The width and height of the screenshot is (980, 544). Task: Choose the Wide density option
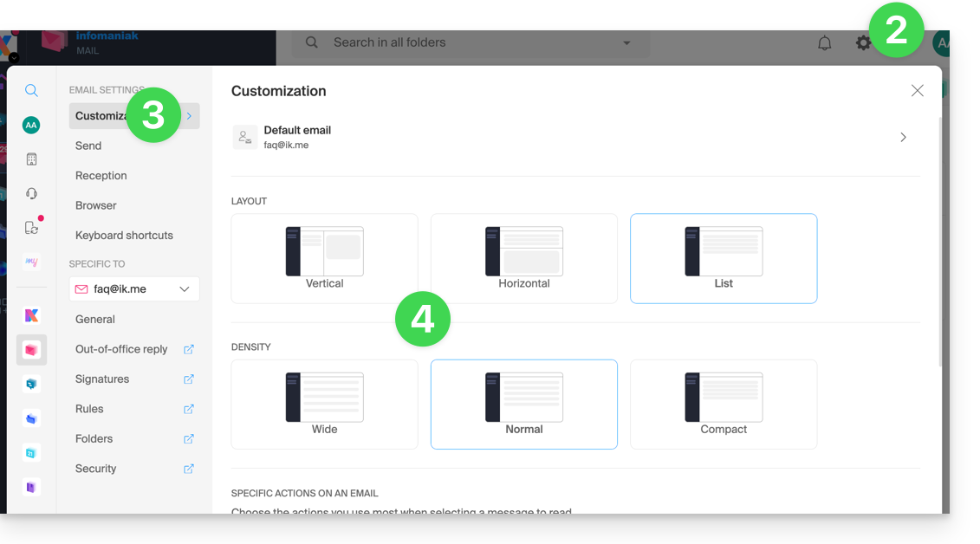coord(324,404)
